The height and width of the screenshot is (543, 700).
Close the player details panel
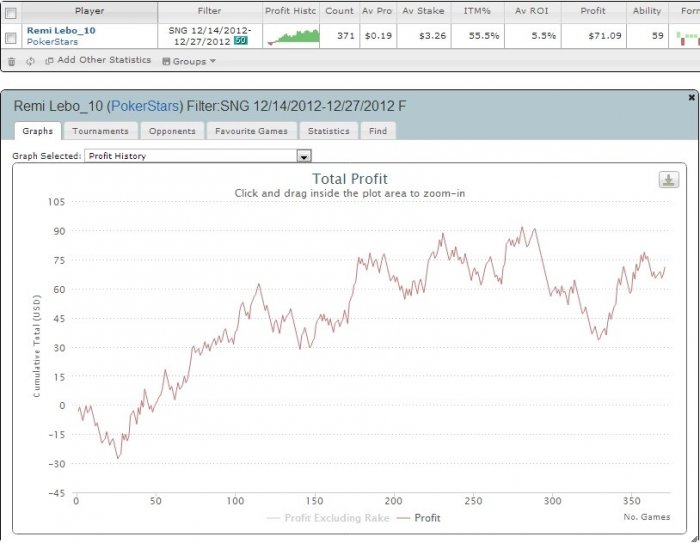[x=692, y=97]
